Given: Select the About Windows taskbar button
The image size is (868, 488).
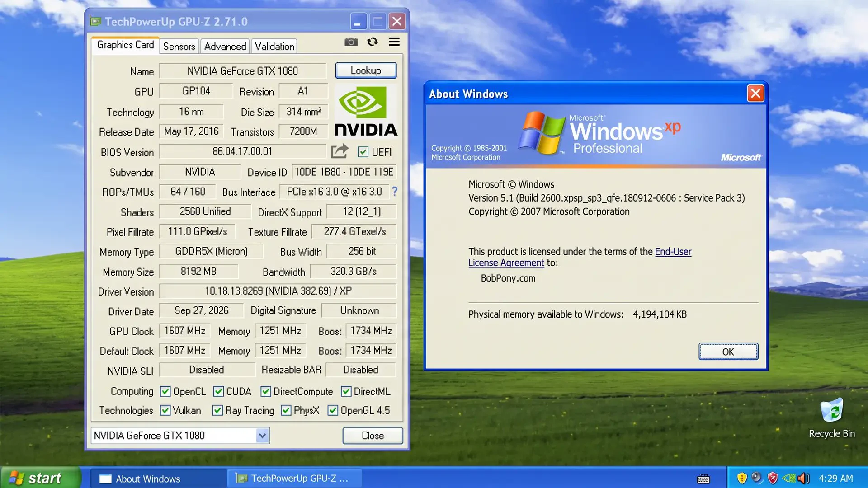Looking at the screenshot, I should (158, 479).
